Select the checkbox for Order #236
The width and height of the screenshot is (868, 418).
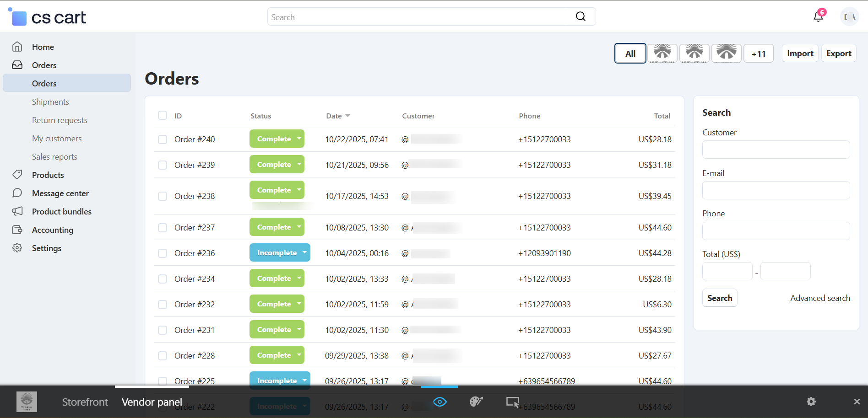(163, 253)
